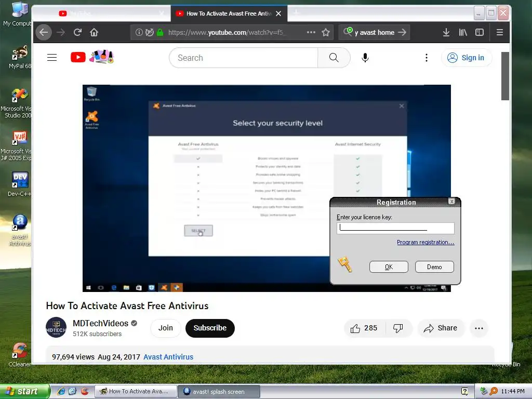The height and width of the screenshot is (399, 532).
Task: Open the CCleaner desktop shortcut
Action: click(20, 354)
